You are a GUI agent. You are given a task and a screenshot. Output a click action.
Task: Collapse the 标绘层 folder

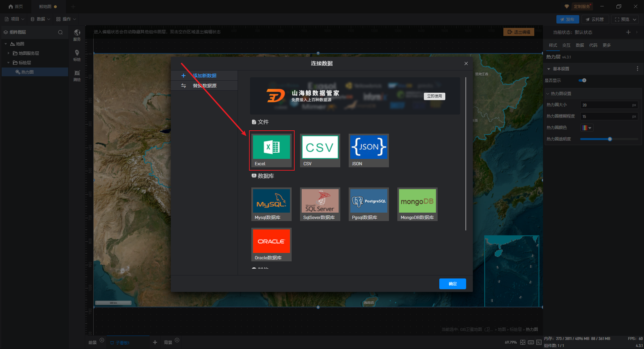8,63
